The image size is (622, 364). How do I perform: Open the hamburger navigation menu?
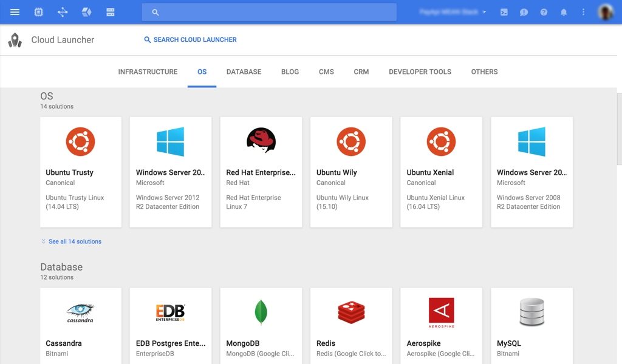coord(15,12)
